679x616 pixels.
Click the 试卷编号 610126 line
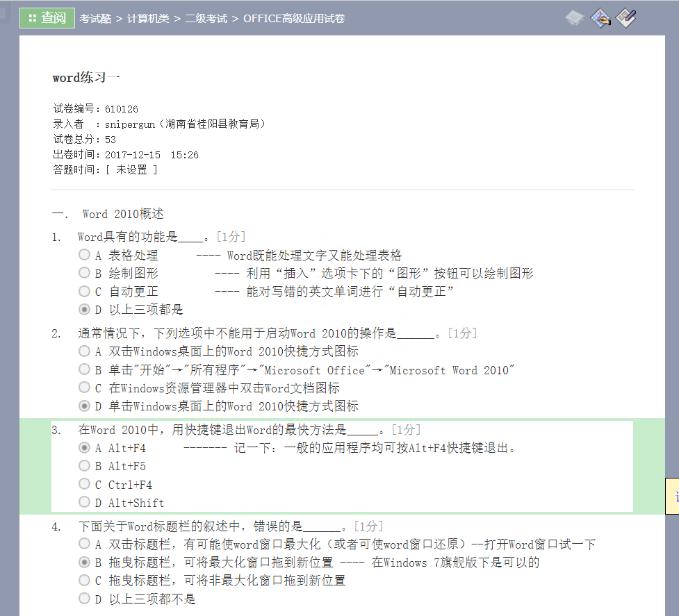95,108
